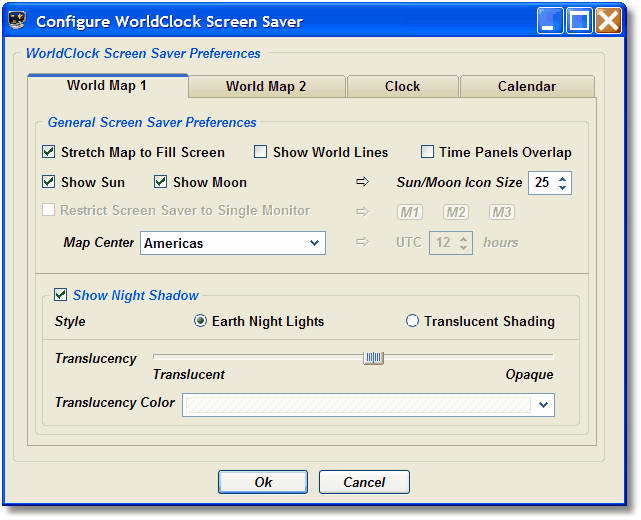
Task: Check Restrict Screen Saver to Single Monitor
Action: 49,210
